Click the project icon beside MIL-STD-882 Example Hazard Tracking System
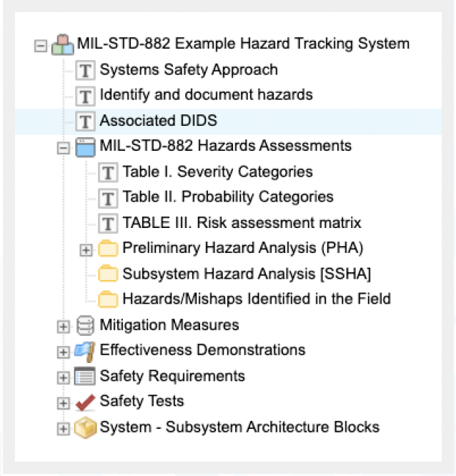This screenshot has width=456, height=476. click(x=63, y=44)
